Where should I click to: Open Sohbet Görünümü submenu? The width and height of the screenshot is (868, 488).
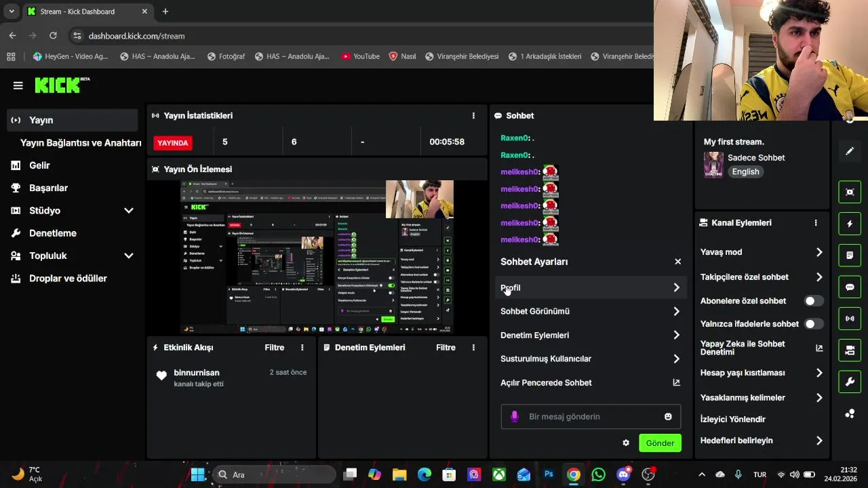(590, 311)
